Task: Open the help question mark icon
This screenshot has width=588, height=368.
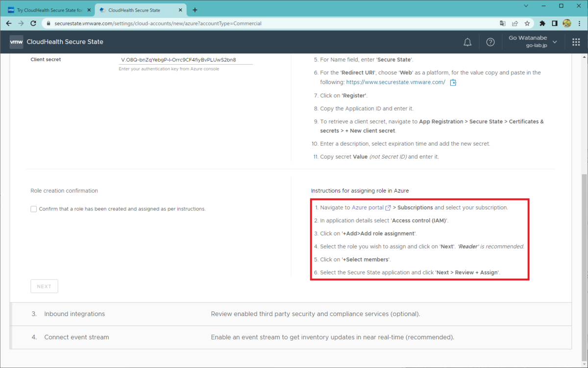Action: pyautogui.click(x=490, y=42)
